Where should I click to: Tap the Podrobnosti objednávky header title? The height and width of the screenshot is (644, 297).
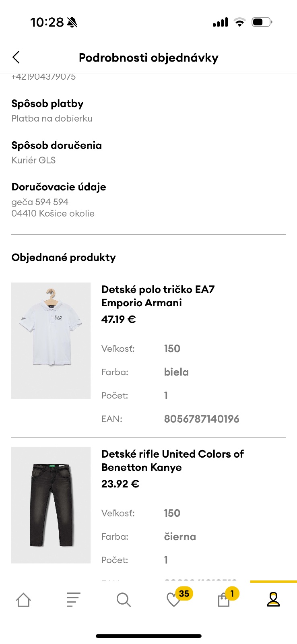point(148,58)
